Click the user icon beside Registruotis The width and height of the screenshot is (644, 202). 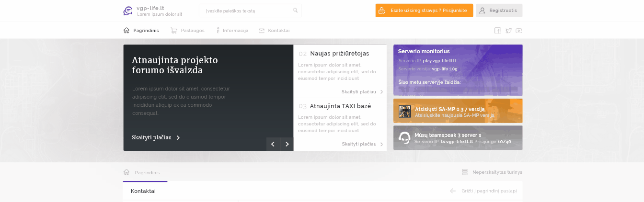click(x=482, y=11)
